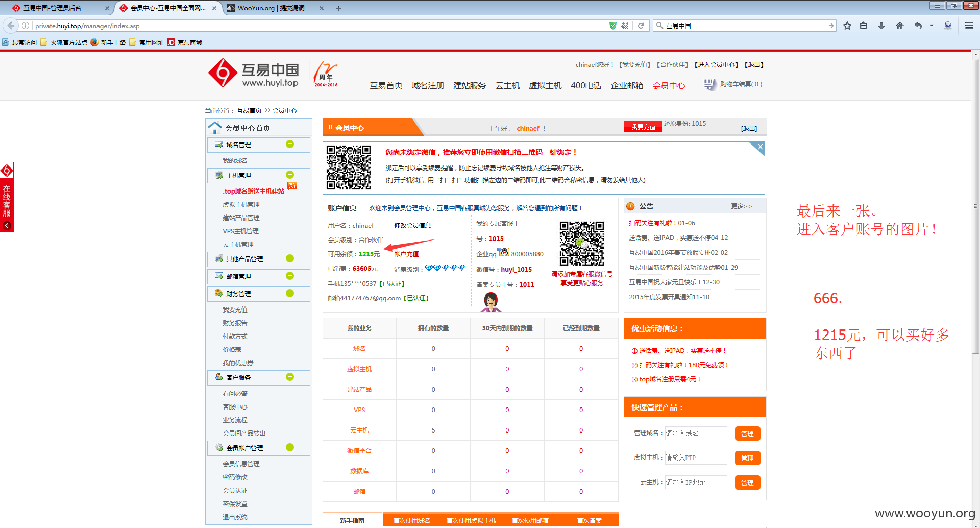Select the 首次使用邮箱 guide tab
Viewport: 980px width, 528px height.
(530, 520)
